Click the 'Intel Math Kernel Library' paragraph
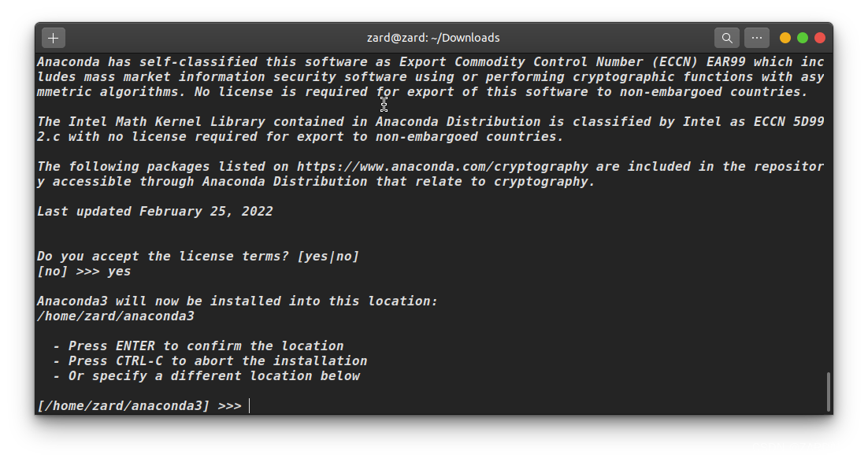The image size is (868, 462). coord(431,129)
